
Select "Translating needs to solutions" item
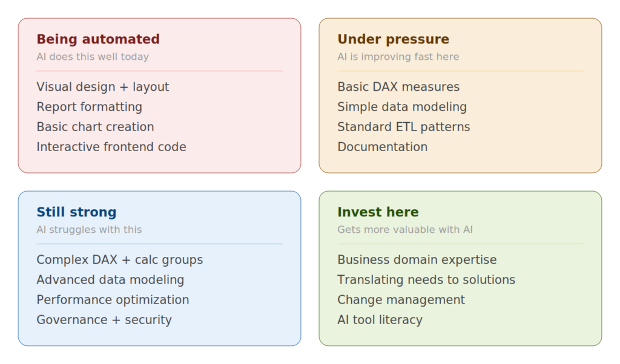point(426,280)
